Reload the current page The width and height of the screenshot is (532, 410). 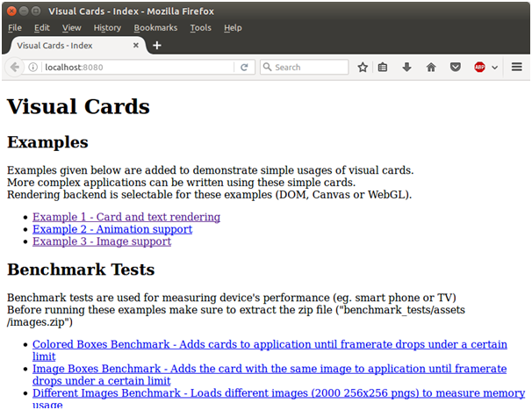point(244,67)
